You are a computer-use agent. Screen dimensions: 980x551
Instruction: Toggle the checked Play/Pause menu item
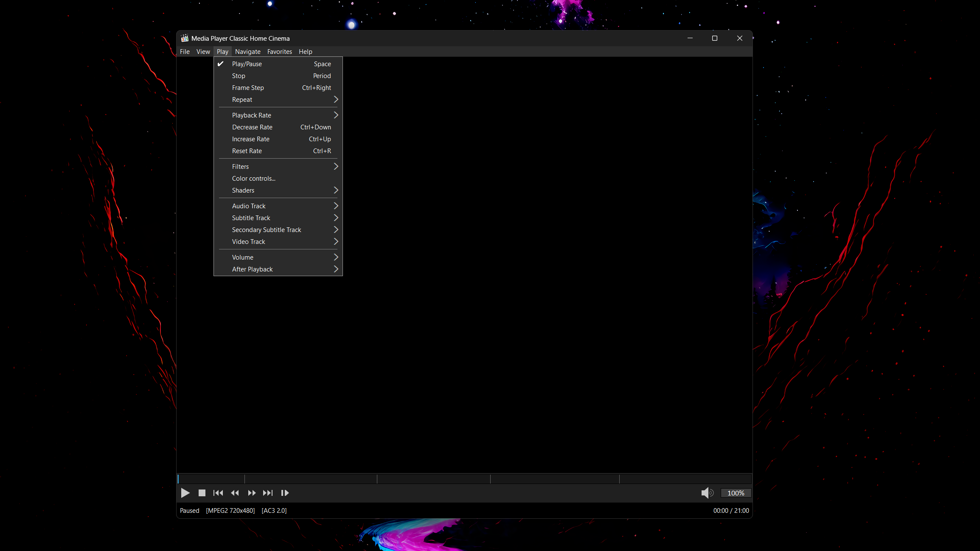pos(278,64)
